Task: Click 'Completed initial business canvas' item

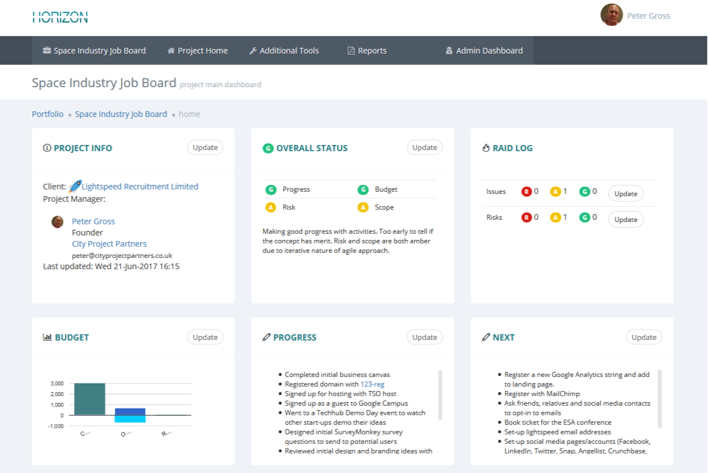Action: click(x=337, y=375)
